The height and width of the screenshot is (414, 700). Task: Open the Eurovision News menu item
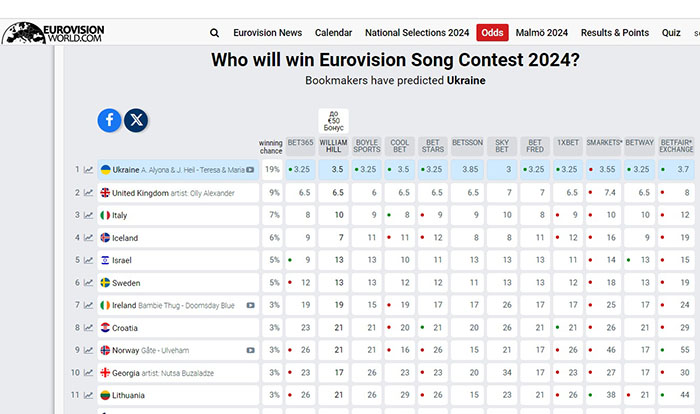coord(267,32)
